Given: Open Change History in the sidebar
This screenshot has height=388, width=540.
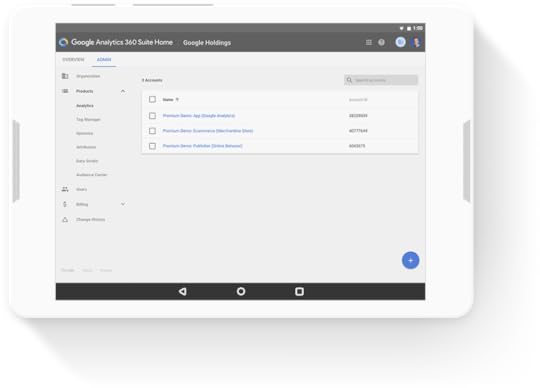Looking at the screenshot, I should [x=91, y=219].
